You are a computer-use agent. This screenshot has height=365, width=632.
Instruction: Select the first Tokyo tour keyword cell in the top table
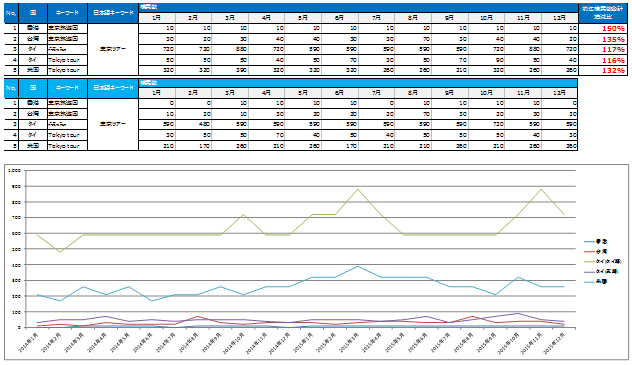click(67, 60)
